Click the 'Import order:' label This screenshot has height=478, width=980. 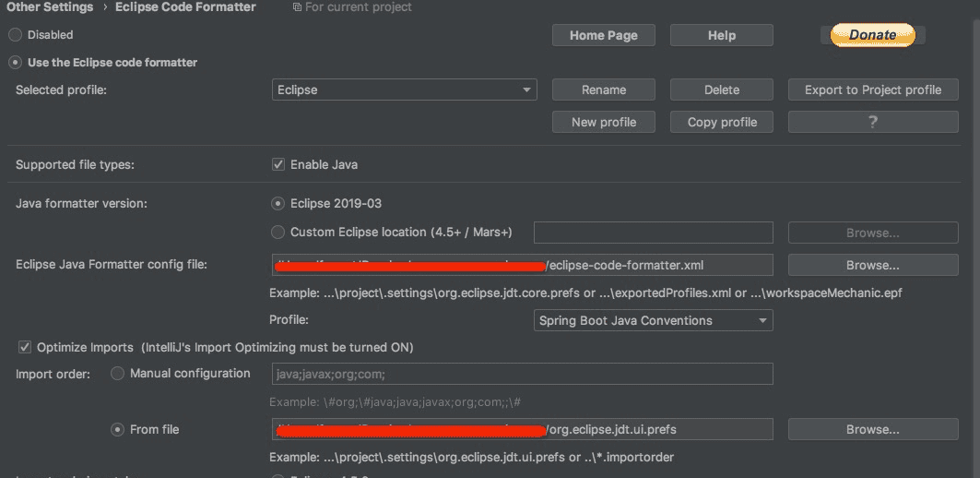[x=53, y=374]
